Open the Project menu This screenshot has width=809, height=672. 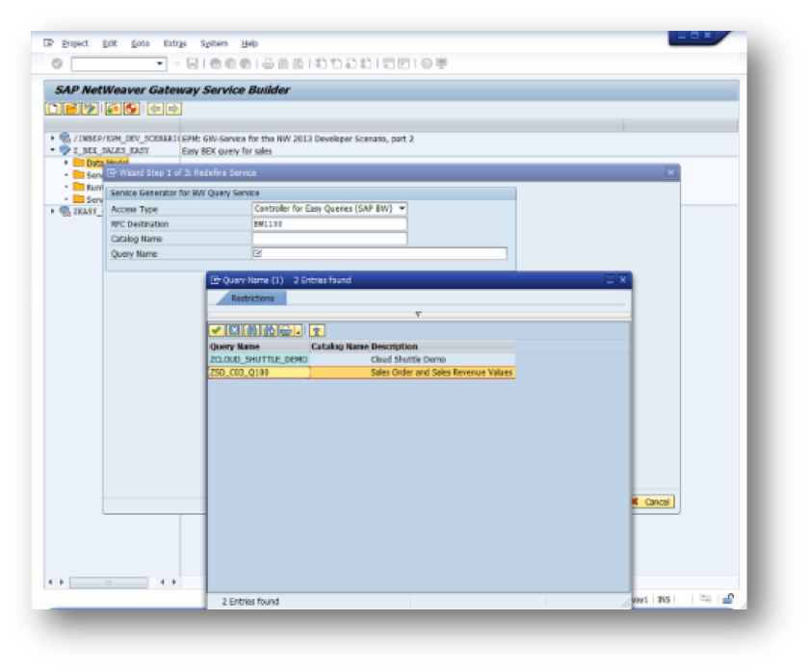click(x=75, y=43)
